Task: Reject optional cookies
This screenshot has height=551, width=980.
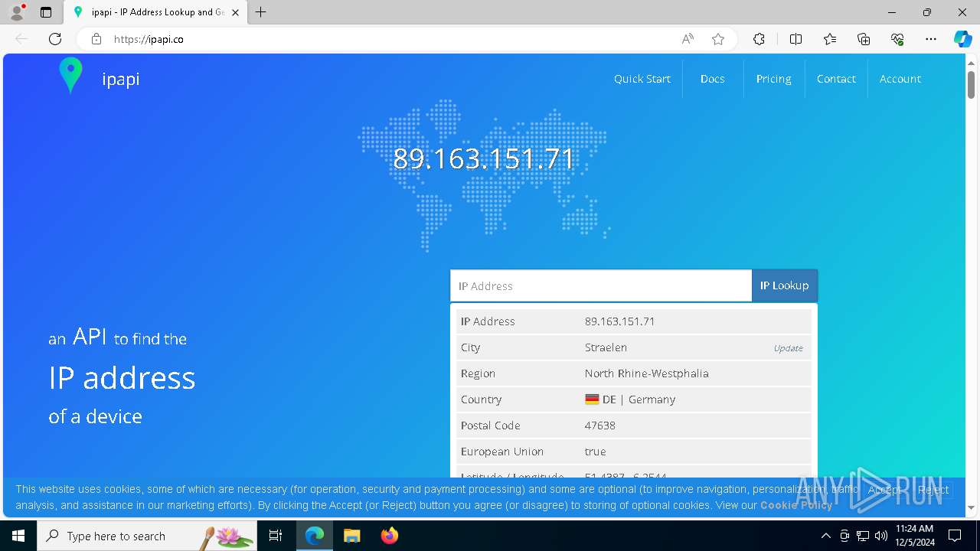Action: pos(933,490)
